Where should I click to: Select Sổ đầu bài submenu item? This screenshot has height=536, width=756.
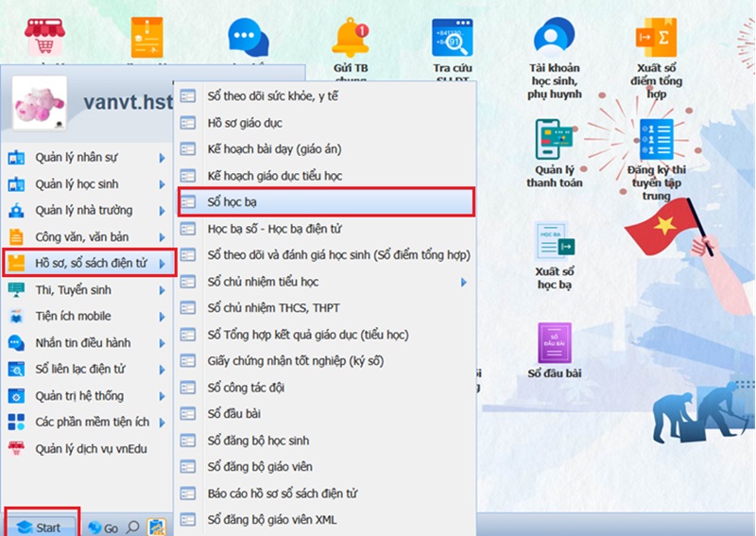point(326,413)
